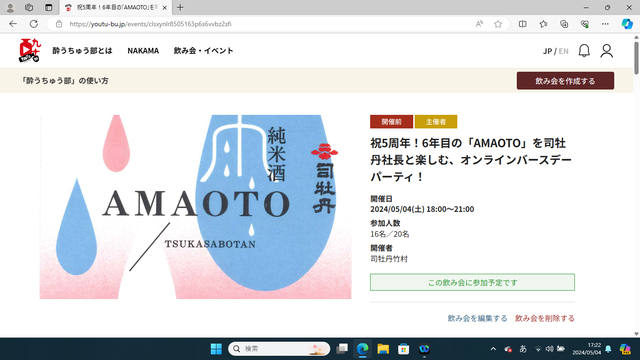This screenshot has height=360, width=640.
Task: Click Microsoft Edge taskbar icon
Action: 362,349
